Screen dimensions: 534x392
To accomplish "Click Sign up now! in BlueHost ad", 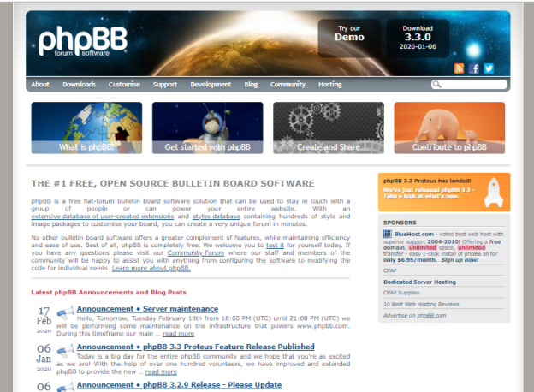I will [460, 260].
